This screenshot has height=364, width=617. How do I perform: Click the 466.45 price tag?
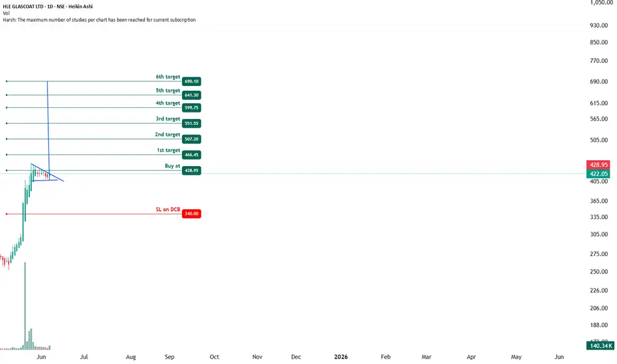pyautogui.click(x=191, y=155)
